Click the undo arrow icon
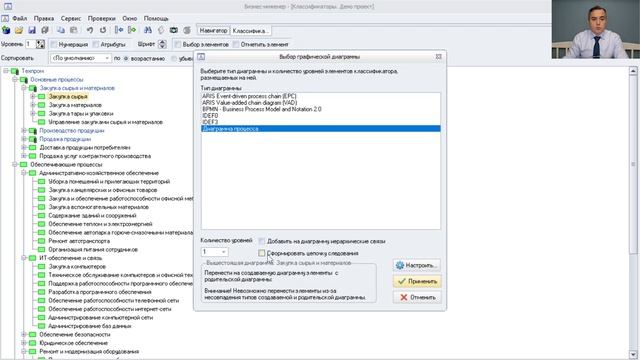This screenshot has width=640, height=360. (x=90, y=31)
